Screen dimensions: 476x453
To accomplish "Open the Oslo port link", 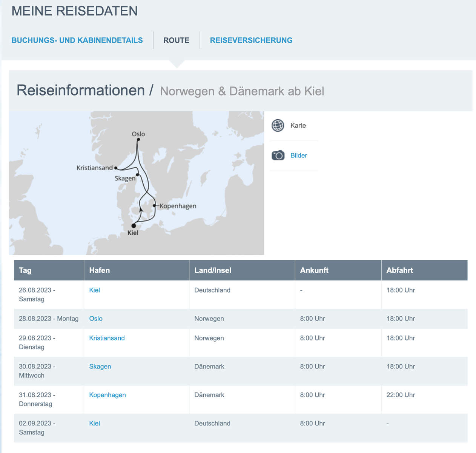I will (96, 319).
